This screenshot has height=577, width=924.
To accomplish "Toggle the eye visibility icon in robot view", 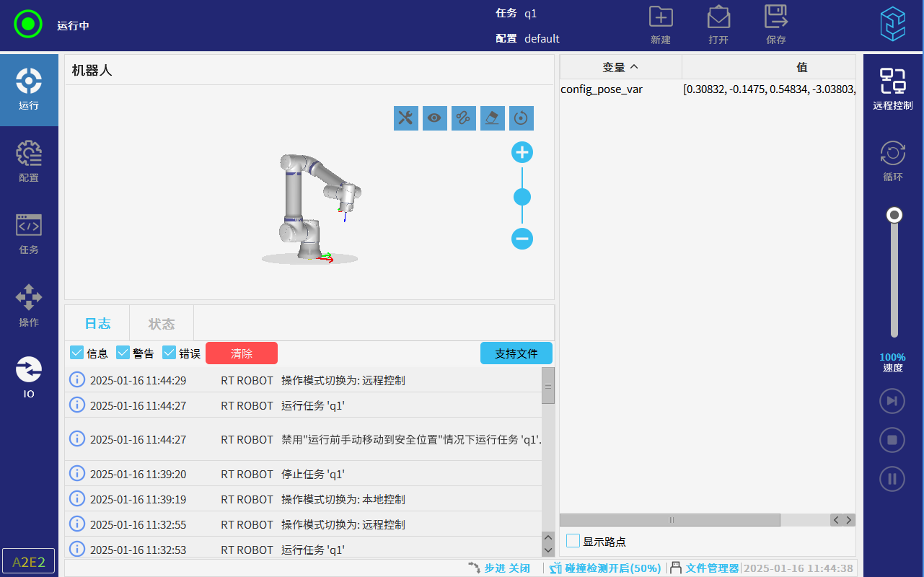I will (x=435, y=118).
